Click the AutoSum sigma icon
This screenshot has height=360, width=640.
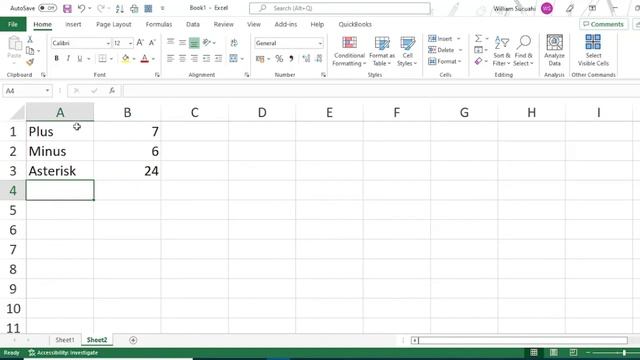(478, 39)
